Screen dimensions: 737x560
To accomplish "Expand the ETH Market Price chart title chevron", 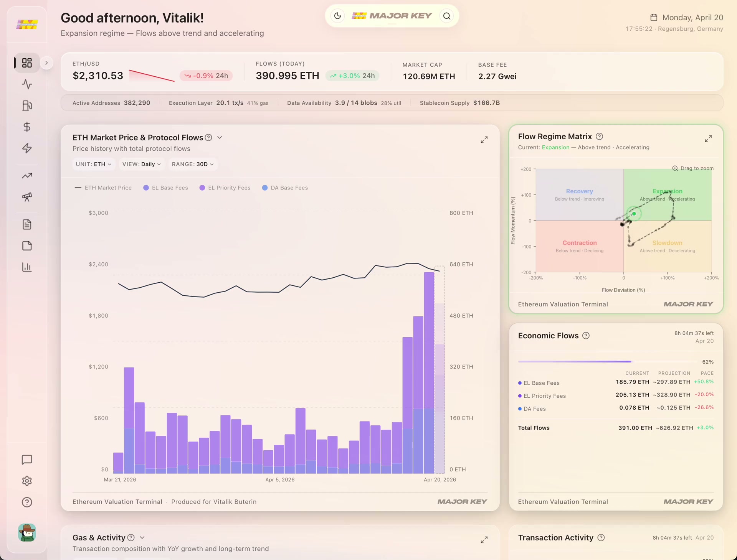I will pos(220,137).
